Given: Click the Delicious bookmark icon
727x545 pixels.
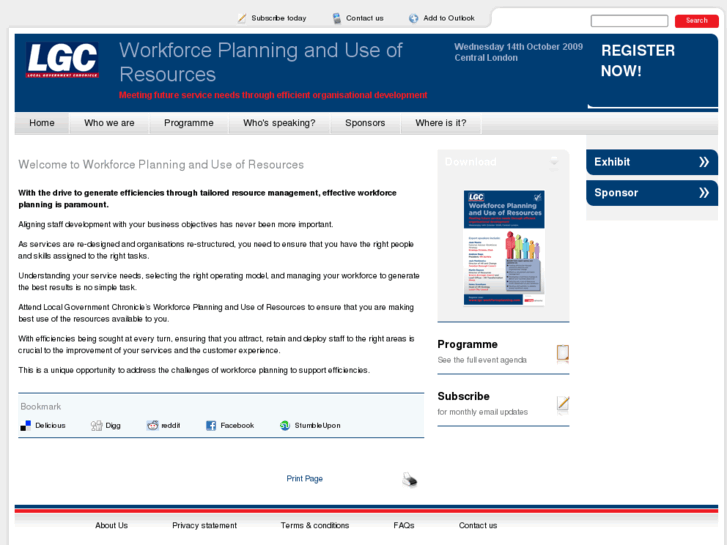Looking at the screenshot, I should (x=26, y=425).
